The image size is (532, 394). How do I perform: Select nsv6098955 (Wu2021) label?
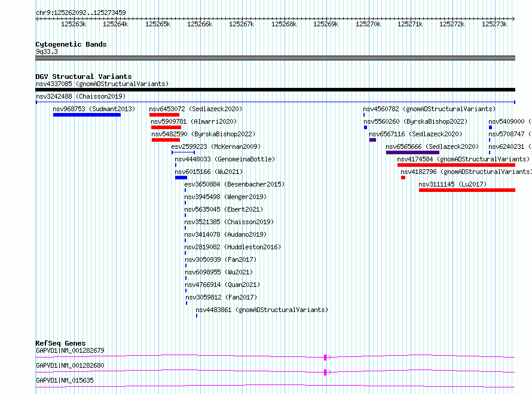[219, 272]
